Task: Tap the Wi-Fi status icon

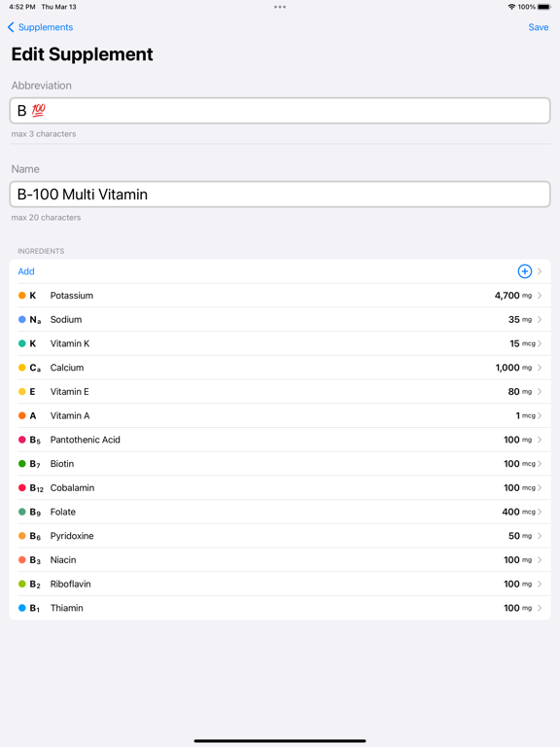Action: [511, 7]
